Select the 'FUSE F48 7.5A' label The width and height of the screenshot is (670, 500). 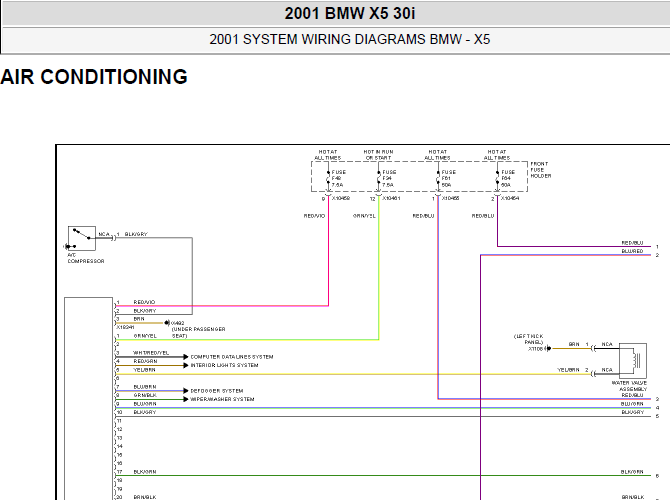point(338,179)
